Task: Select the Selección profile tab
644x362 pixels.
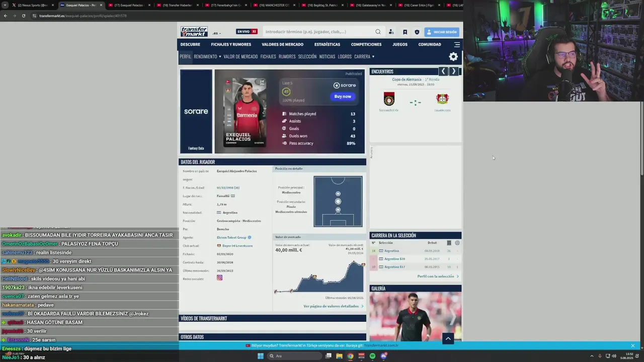Action: pyautogui.click(x=307, y=56)
